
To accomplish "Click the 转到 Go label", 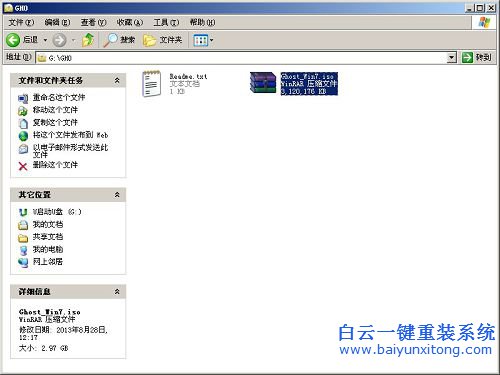I will pos(483,57).
